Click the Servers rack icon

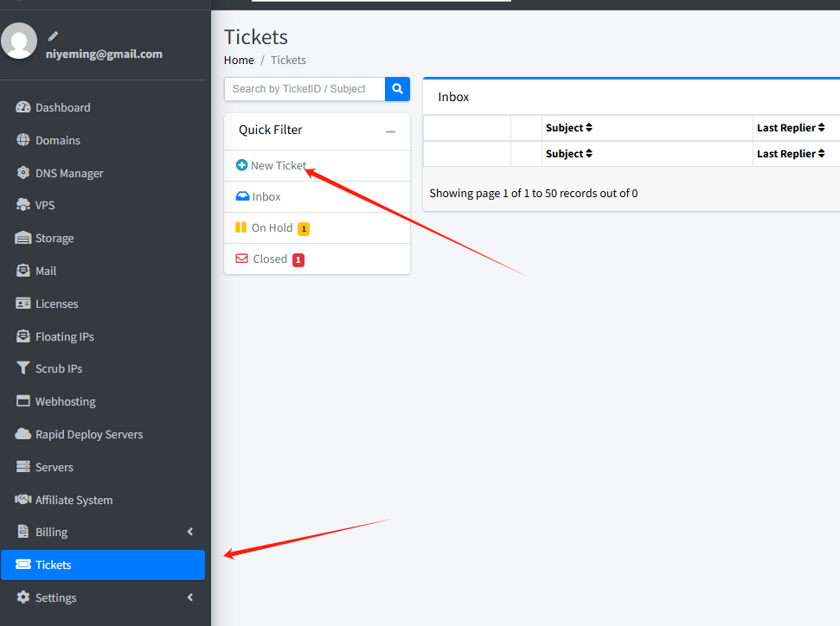click(x=23, y=466)
